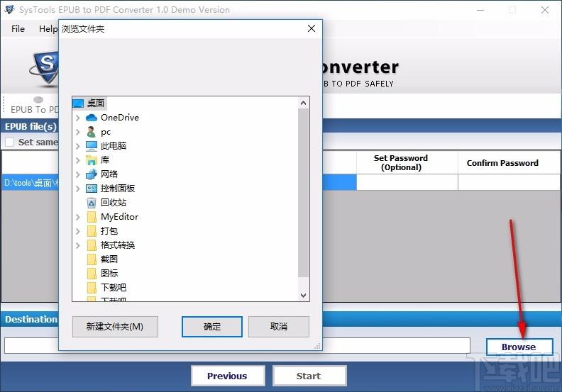Expand the OneDrive tree node
562x392 pixels.
[x=78, y=118]
